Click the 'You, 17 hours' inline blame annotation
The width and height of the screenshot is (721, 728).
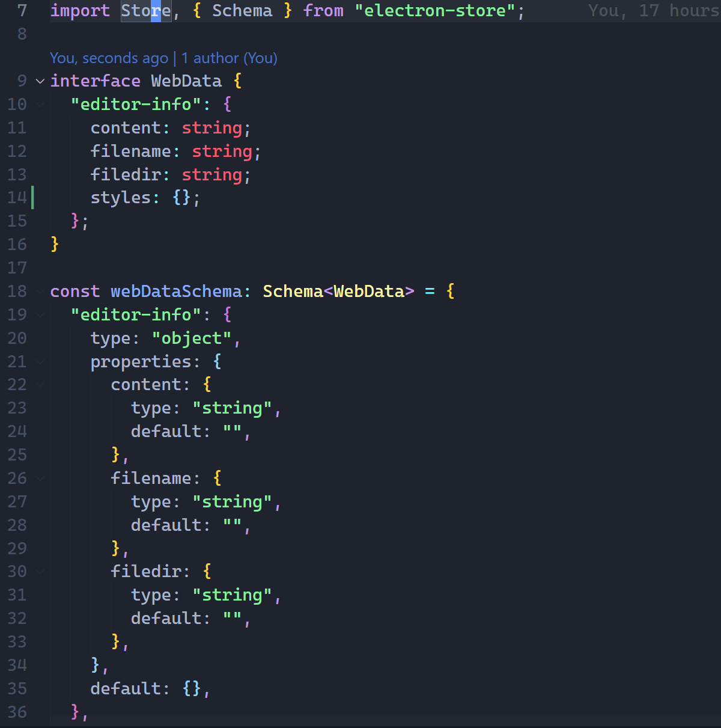coord(654,11)
